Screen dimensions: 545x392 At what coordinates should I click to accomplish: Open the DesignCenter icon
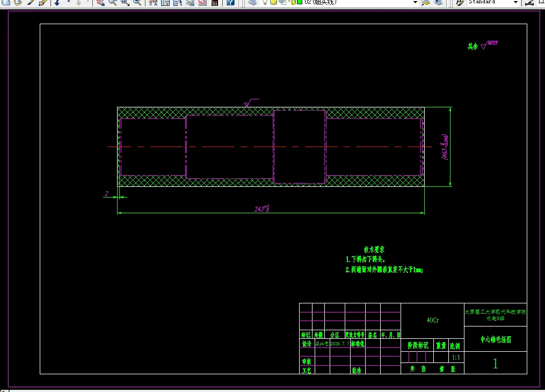pyautogui.click(x=165, y=3)
